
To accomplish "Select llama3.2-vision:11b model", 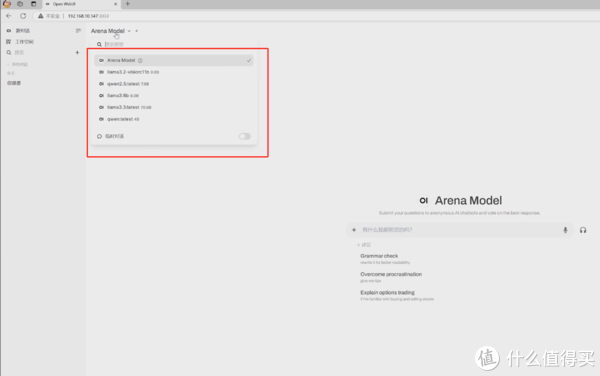I will pos(174,72).
